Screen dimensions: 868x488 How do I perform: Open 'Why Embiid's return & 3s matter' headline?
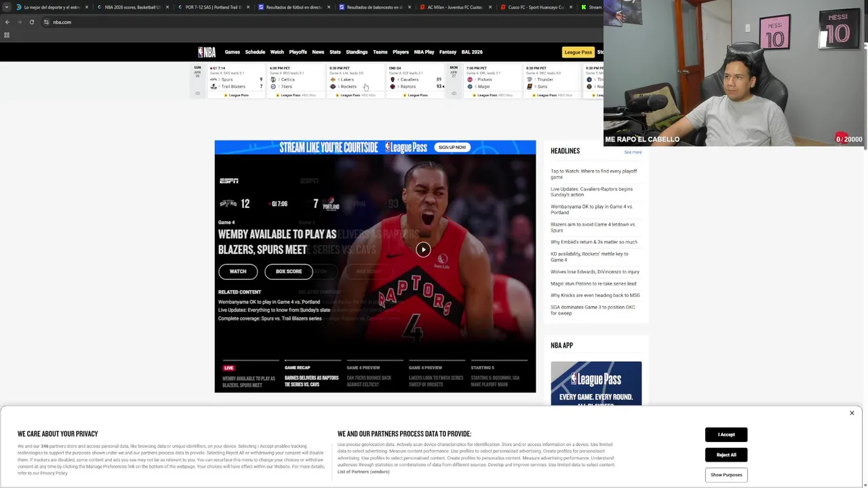(594, 242)
